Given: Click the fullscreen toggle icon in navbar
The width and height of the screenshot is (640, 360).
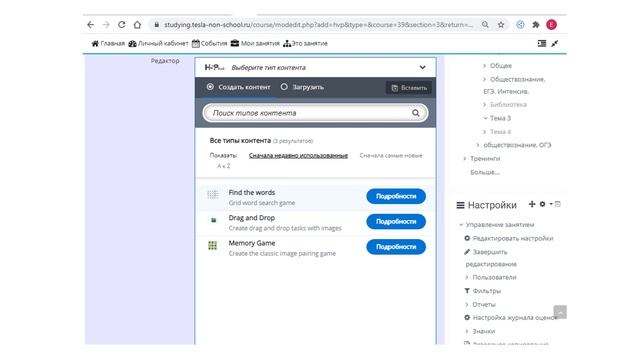Looking at the screenshot, I should click(554, 43).
